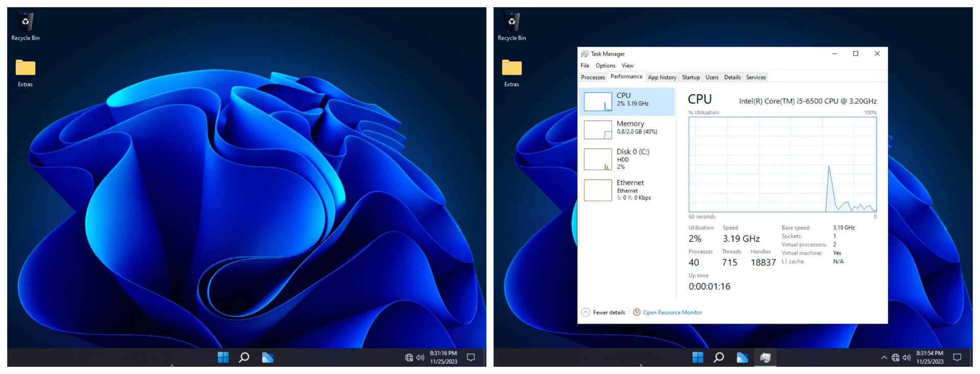Click the Resource Monitor gauge icon

[636, 312]
